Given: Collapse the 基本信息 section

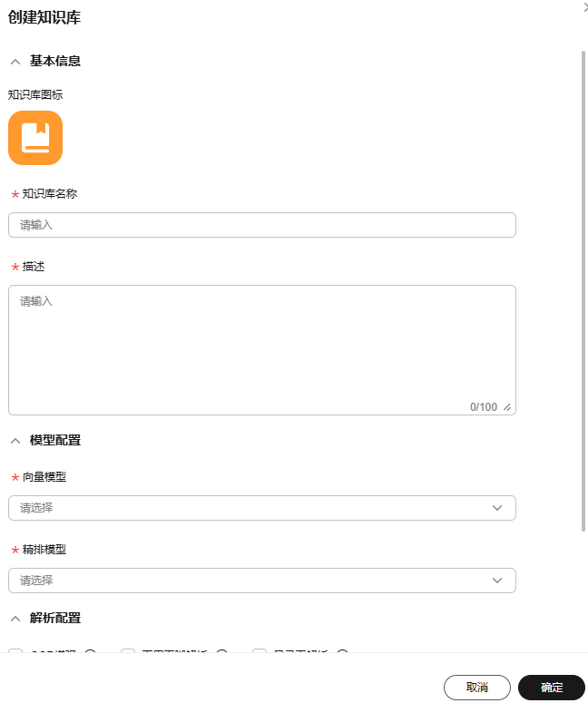Looking at the screenshot, I should point(15,62).
